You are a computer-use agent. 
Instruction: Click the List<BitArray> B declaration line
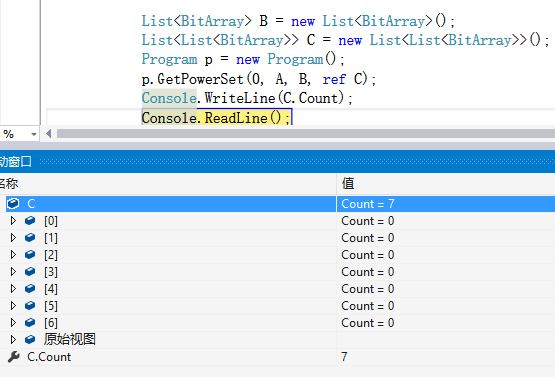click(x=298, y=21)
